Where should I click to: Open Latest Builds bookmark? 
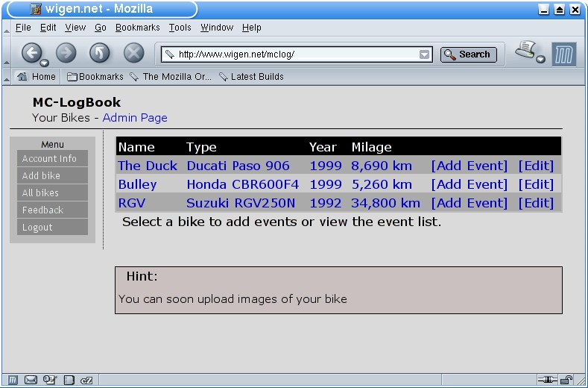click(251, 77)
